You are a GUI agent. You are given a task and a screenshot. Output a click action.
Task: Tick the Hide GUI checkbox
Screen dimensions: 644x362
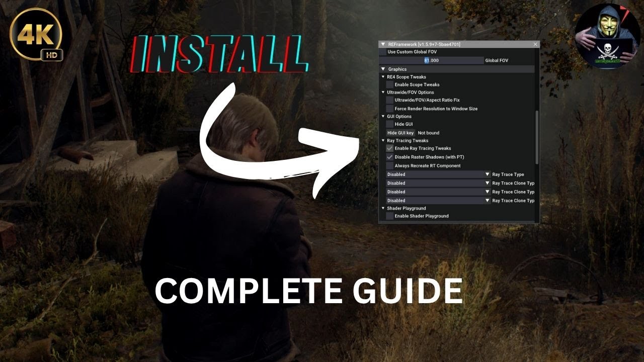390,124
